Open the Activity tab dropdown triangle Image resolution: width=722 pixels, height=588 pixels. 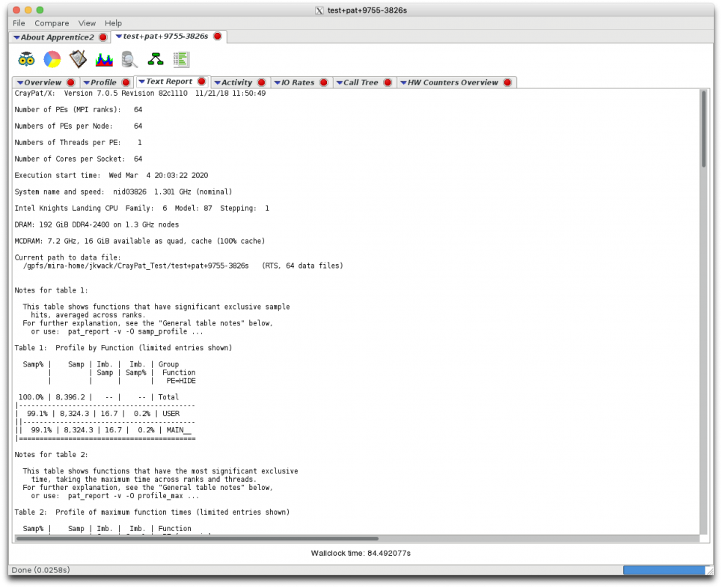[218, 82]
